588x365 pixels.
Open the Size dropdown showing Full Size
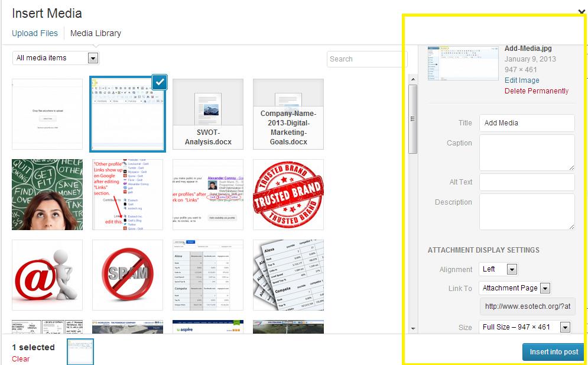(525, 327)
